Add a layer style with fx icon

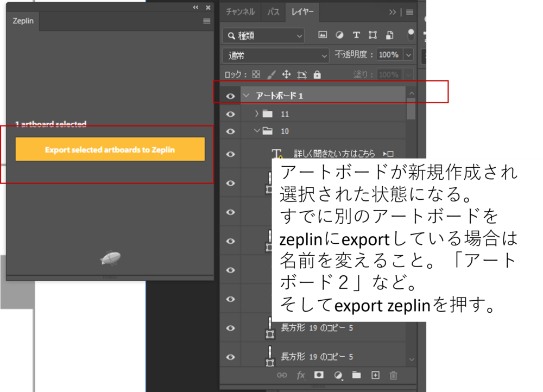pos(301,375)
